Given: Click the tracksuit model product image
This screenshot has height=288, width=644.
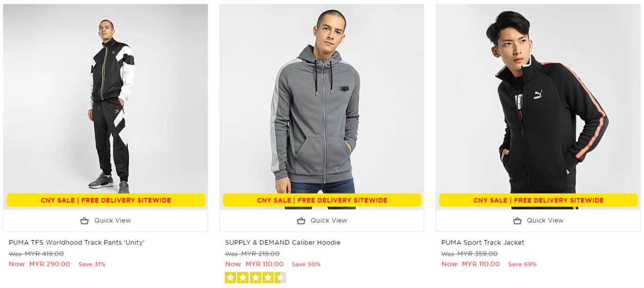Looking at the screenshot, I should pyautogui.click(x=105, y=103).
